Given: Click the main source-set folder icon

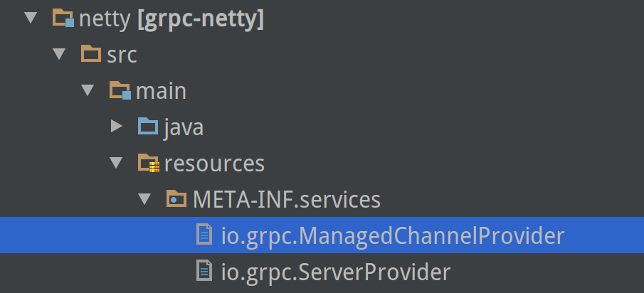Looking at the screenshot, I should click(120, 91).
